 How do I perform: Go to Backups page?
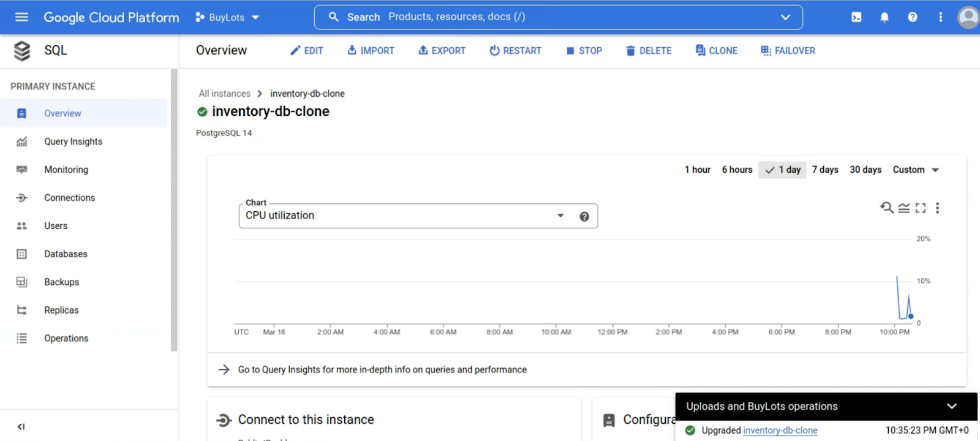pos(62,282)
